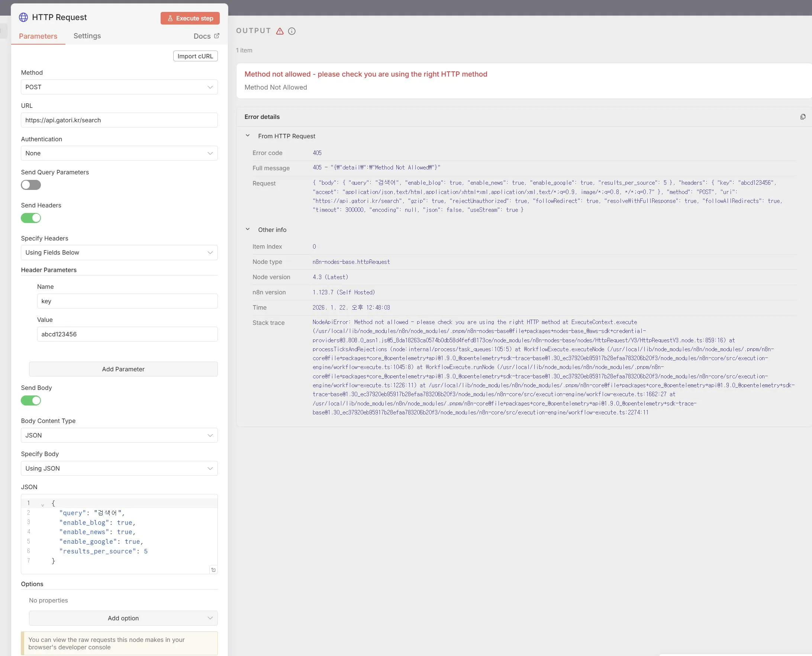Switch to the Settings tab
The height and width of the screenshot is (656, 812).
(x=87, y=36)
